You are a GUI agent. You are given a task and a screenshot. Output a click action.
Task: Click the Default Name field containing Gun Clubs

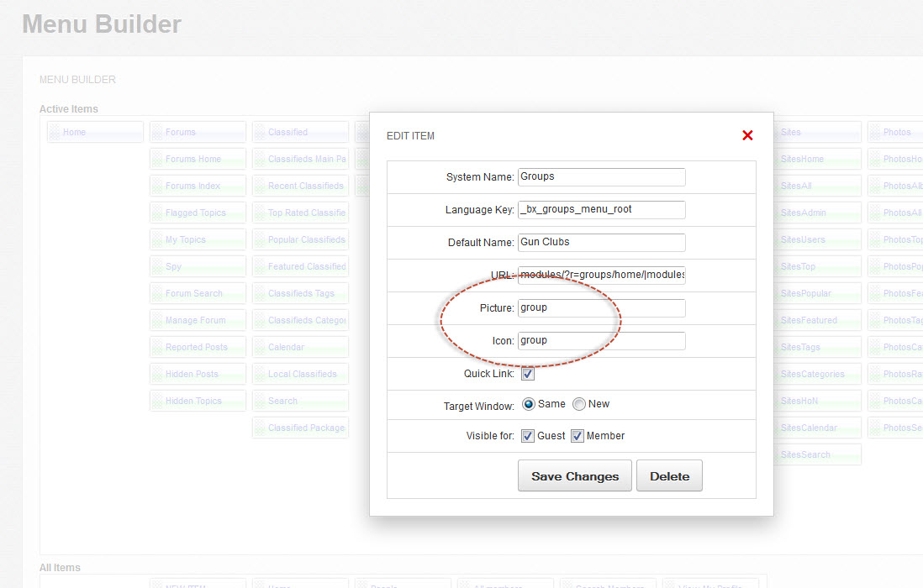click(x=601, y=242)
